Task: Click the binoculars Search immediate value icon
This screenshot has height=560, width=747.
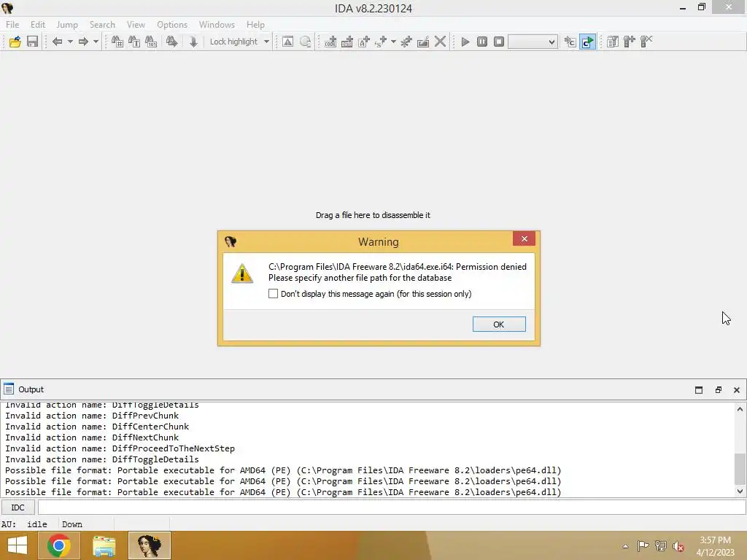Action: coord(117,42)
